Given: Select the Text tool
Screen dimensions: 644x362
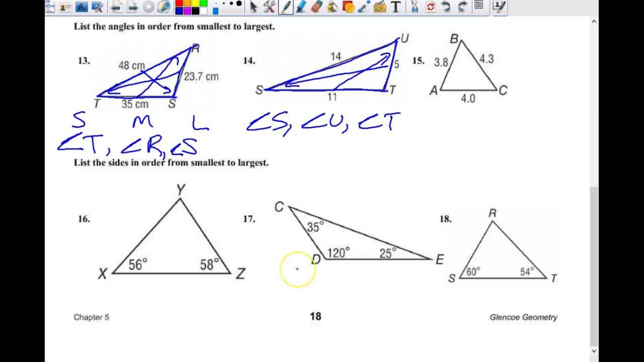Looking at the screenshot, I should coord(395,7).
